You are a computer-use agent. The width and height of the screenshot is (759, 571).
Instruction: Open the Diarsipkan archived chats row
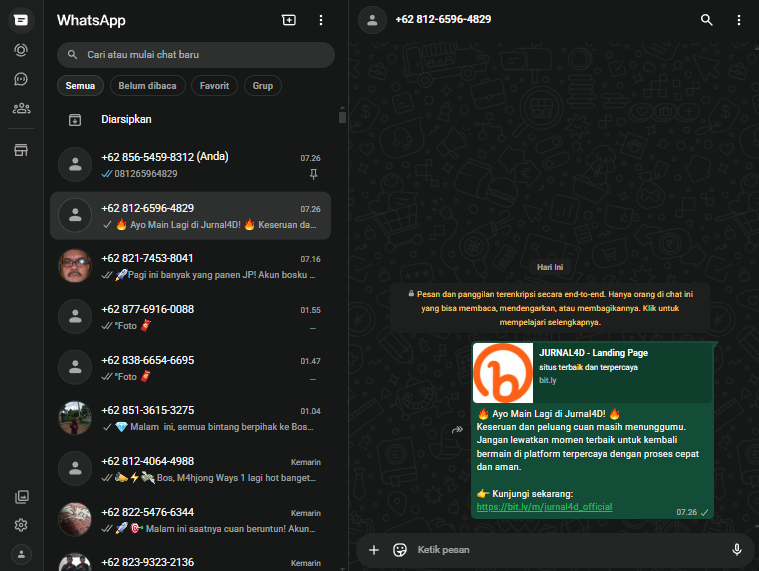point(191,120)
